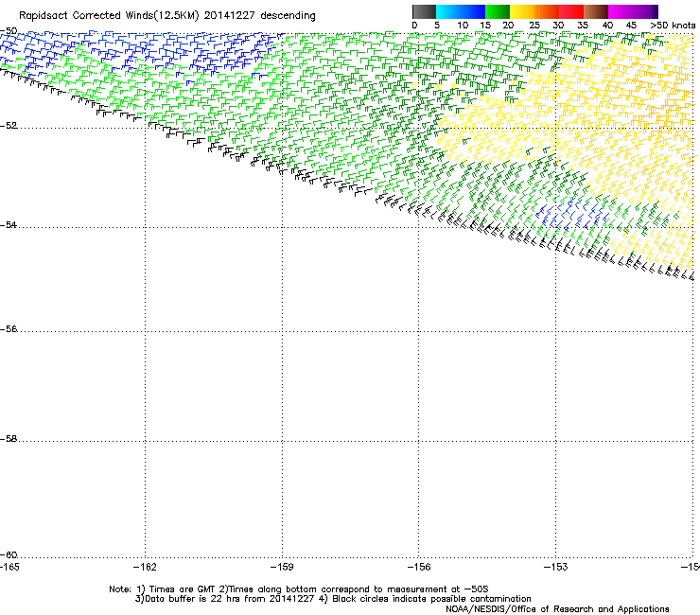The width and height of the screenshot is (700, 615).
Task: Click the latitude label -52
Action: coord(9,126)
